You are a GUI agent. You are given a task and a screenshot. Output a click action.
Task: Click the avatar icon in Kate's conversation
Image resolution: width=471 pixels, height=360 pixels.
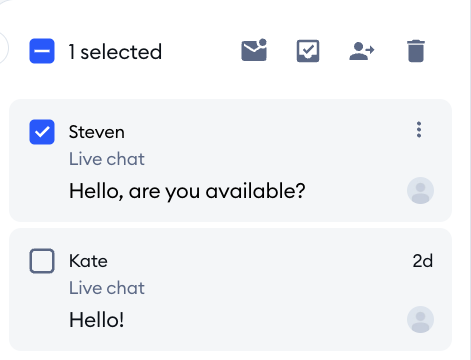pyautogui.click(x=420, y=319)
